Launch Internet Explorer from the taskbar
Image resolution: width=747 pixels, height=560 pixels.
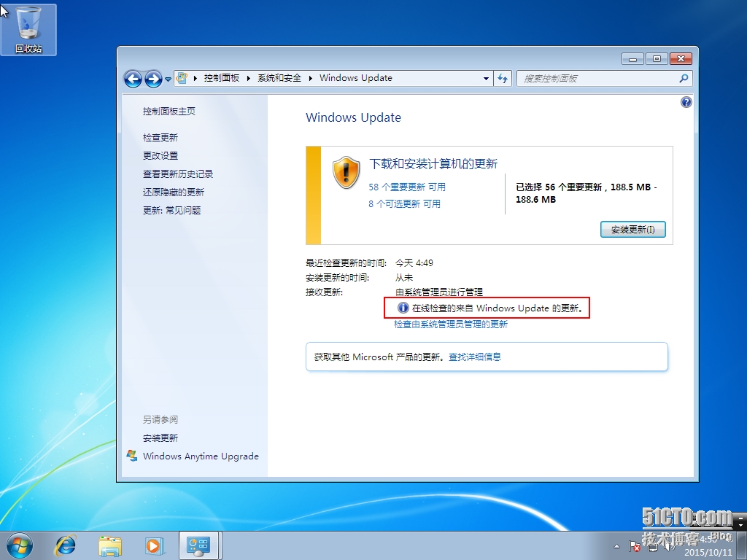[65, 545]
